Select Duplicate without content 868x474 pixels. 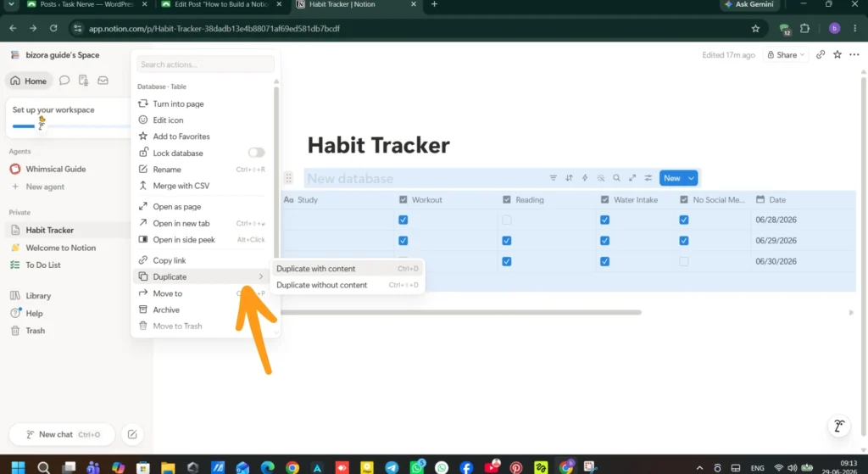347,285
